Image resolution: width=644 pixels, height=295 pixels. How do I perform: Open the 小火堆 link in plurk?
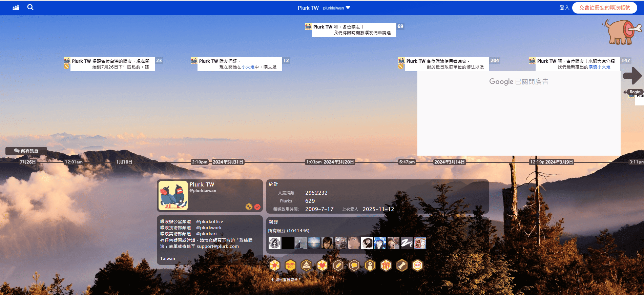coord(248,67)
